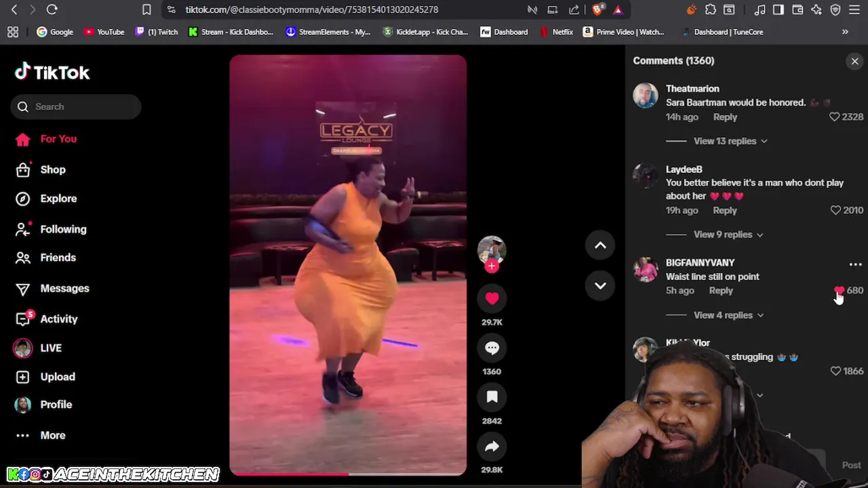This screenshot has width=868, height=488.
Task: Open Brave VPN shield icon
Action: pos(835,9)
